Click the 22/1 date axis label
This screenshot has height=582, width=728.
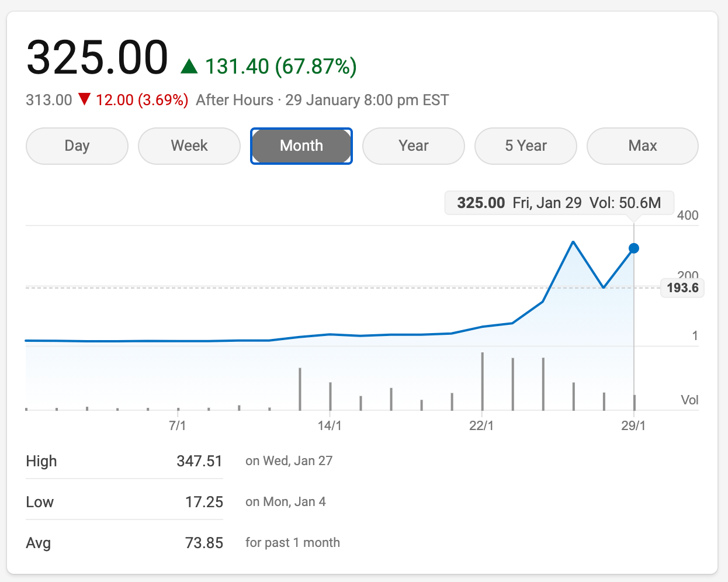(x=481, y=425)
